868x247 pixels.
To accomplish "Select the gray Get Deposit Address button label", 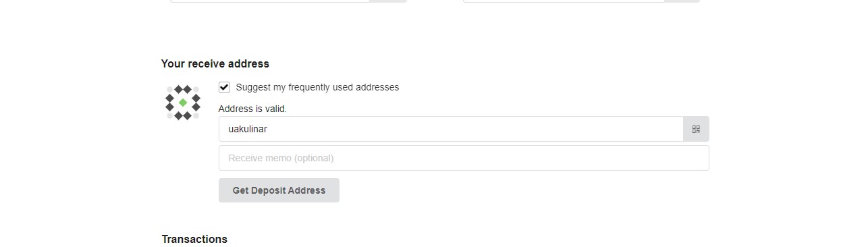I will 279,190.
